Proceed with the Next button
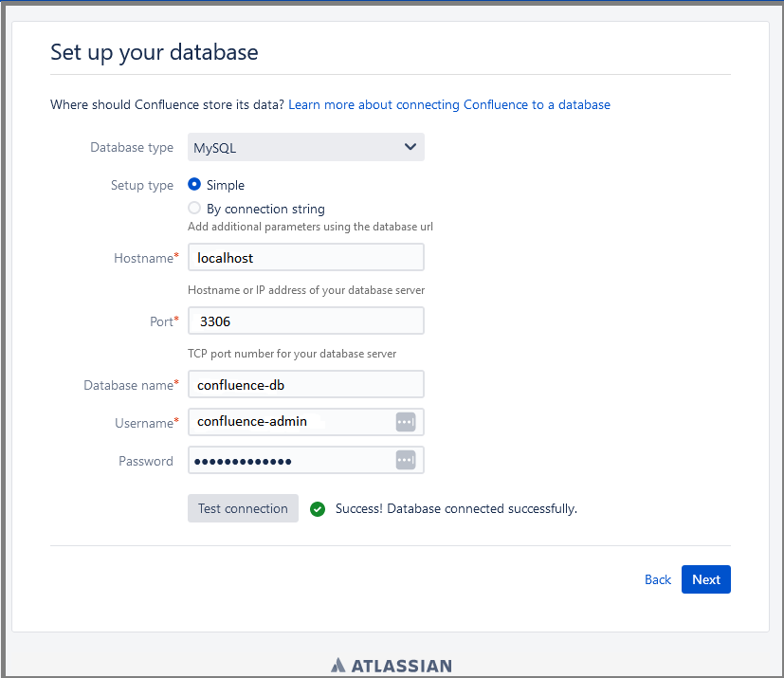Screen dimensions: 784x678 point(706,579)
